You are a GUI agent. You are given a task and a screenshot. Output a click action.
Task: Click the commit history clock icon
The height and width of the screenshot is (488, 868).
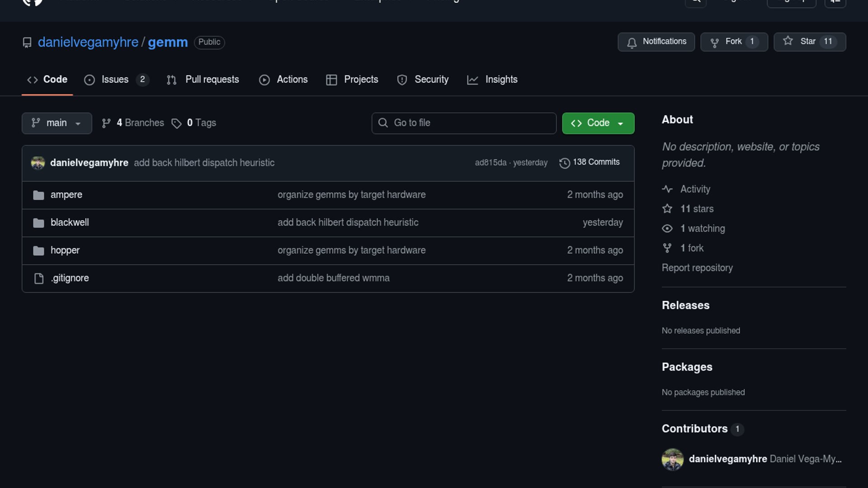pyautogui.click(x=564, y=163)
